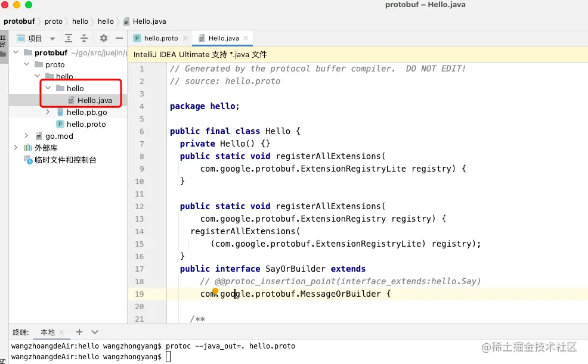Click line number 6 in gutter
Viewport: 588px width, 364px height.
[142, 132]
